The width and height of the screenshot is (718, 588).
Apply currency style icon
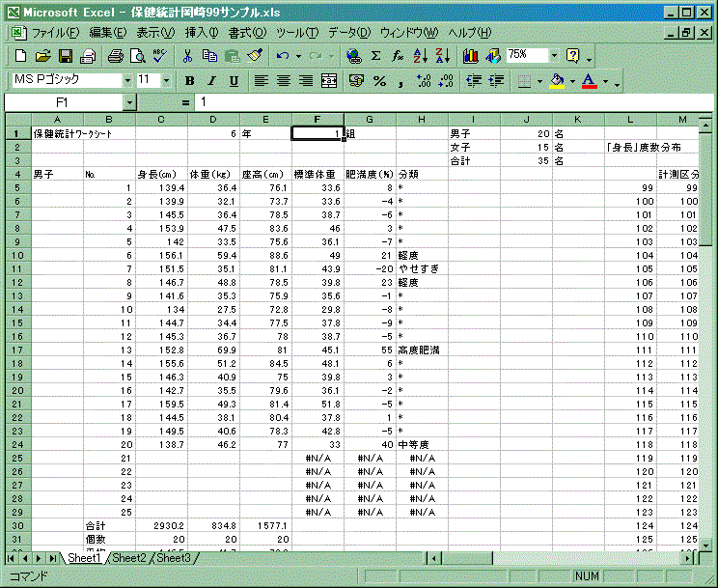point(356,81)
